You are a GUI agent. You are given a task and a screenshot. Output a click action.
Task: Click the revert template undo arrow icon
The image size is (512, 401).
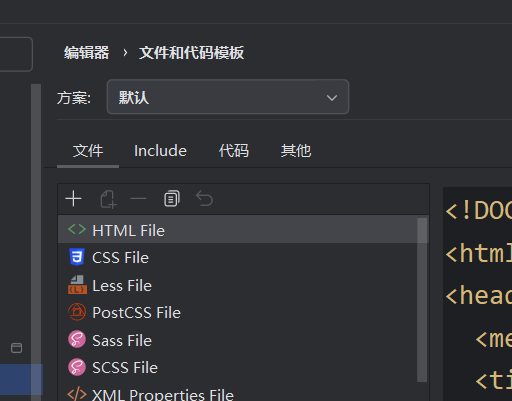[204, 199]
